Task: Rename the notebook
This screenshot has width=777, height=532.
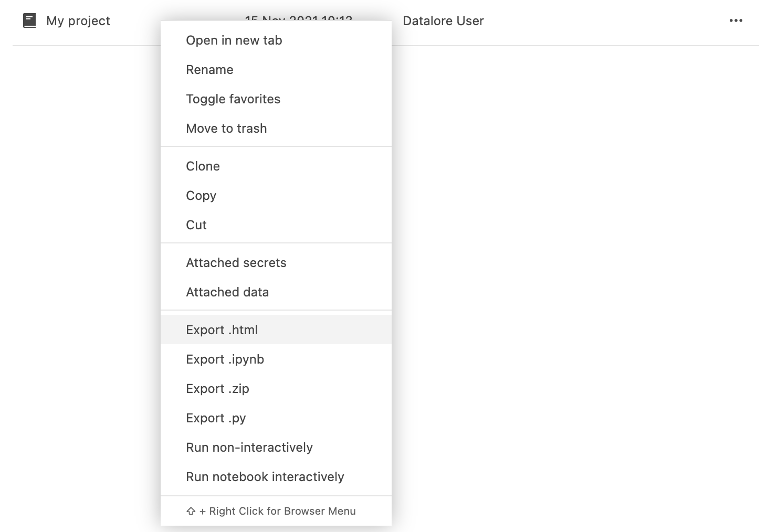Action: (x=209, y=69)
